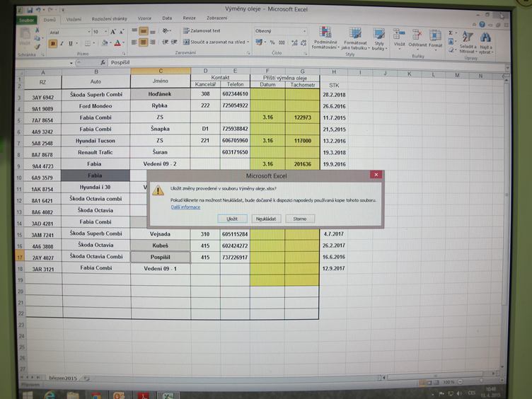
Task: Select the březen2015 sheet tab
Action: 63,378
